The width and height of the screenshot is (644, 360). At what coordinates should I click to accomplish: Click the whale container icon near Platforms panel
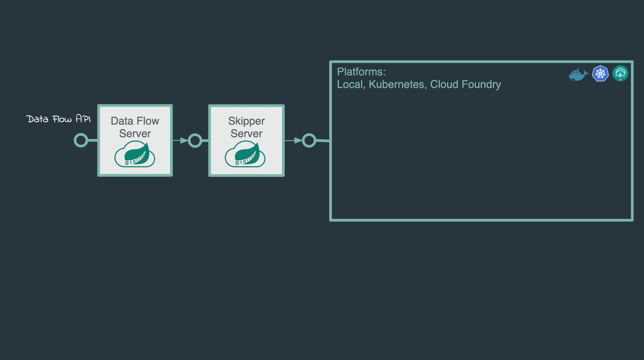pyautogui.click(x=577, y=74)
